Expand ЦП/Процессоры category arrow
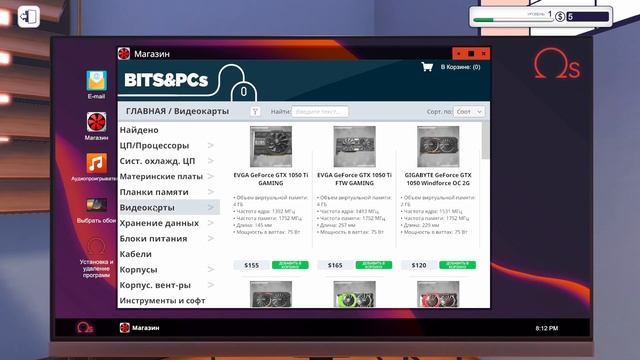Image resolution: width=640 pixels, height=360 pixels. coord(211,145)
